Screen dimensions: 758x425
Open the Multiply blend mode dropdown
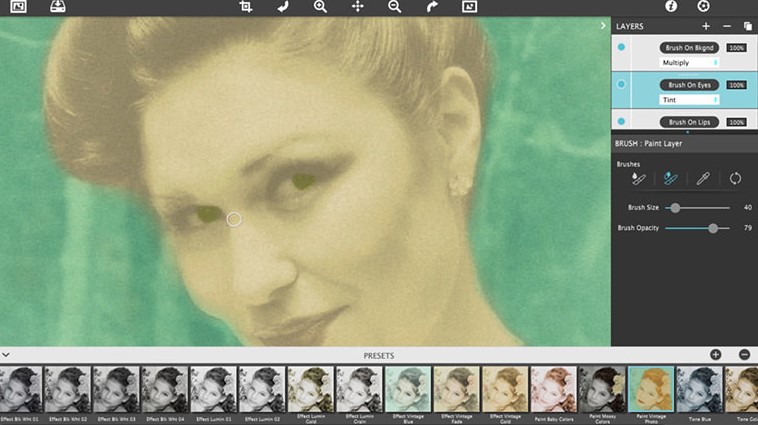tap(689, 62)
